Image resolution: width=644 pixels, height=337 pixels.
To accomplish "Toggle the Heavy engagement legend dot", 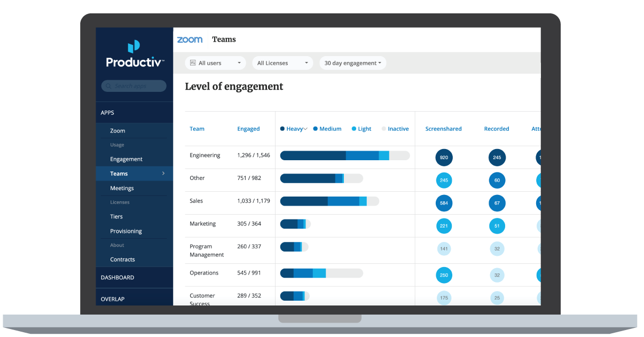I will [x=282, y=129].
